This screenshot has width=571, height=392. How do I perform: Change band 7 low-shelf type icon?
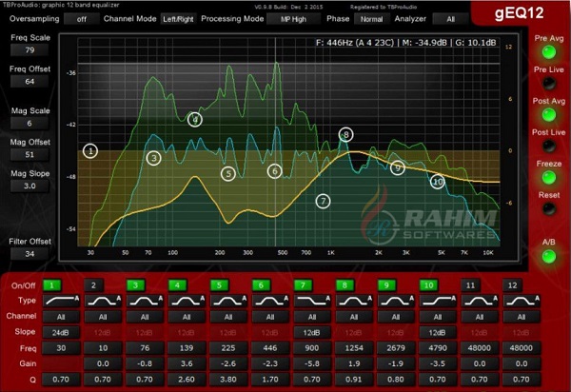(312, 301)
